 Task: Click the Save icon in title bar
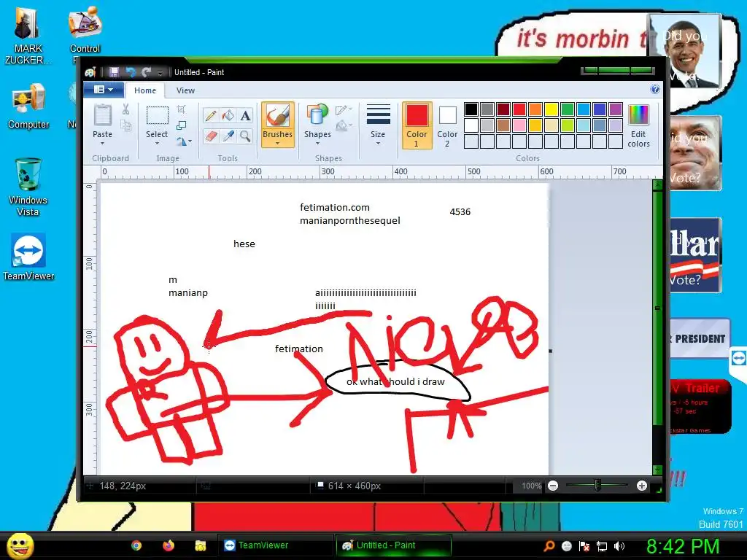[x=114, y=72]
